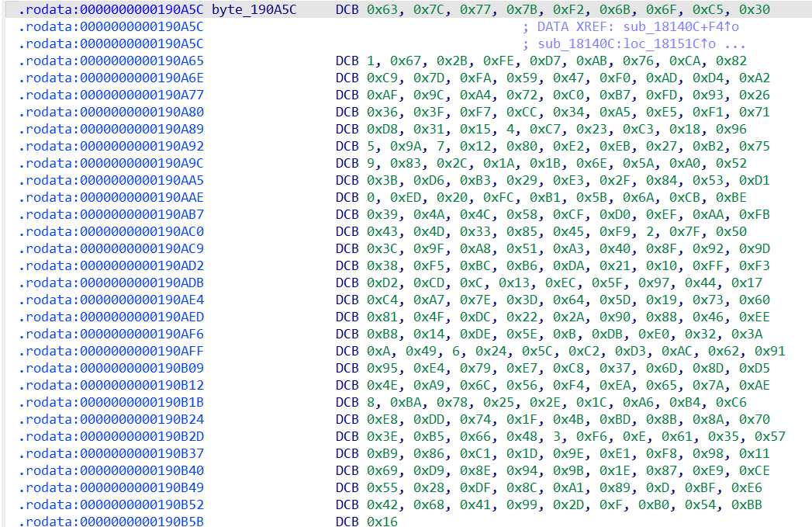The image size is (812, 527).
Task: Select address .rodata:0000000000190AFF
Action: pos(110,351)
